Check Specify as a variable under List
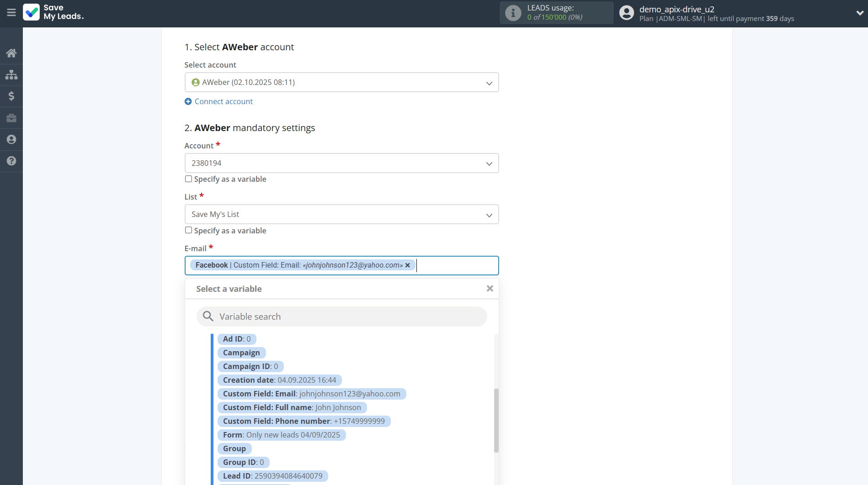This screenshot has width=868, height=485. click(x=188, y=230)
